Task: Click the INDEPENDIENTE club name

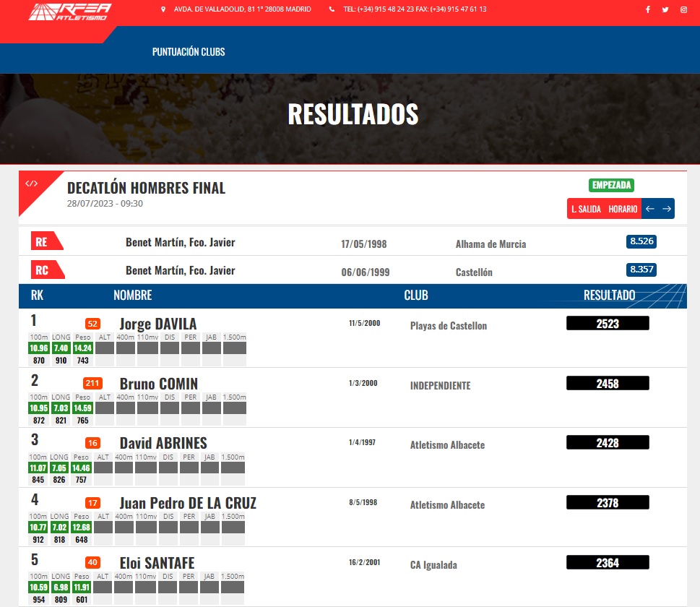Action: click(440, 385)
